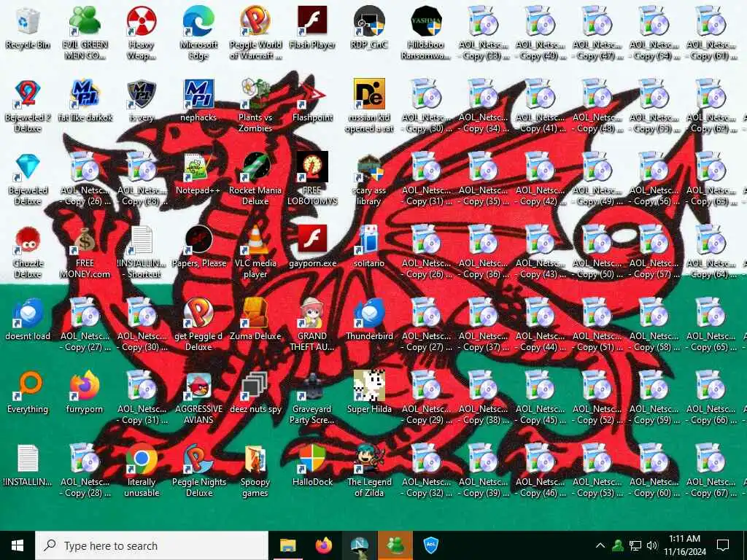Open the green men messenger taskbar button
Screen dimensions: 747x560
[x=395, y=545]
